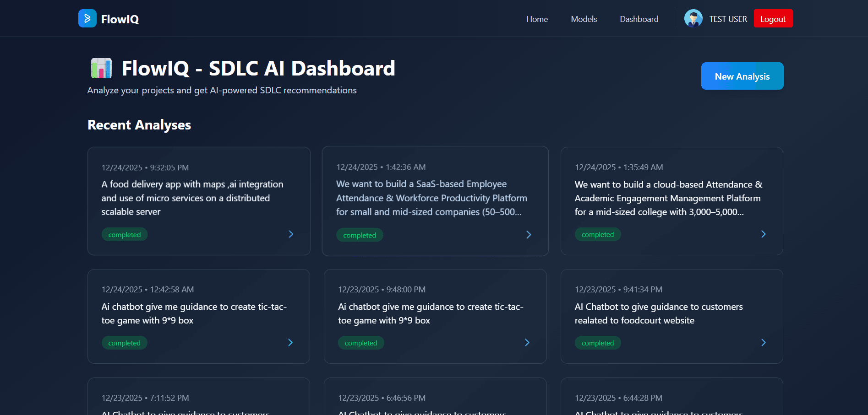
Task: Open chevron on SaaS Employee Attendance card
Action: tap(529, 235)
